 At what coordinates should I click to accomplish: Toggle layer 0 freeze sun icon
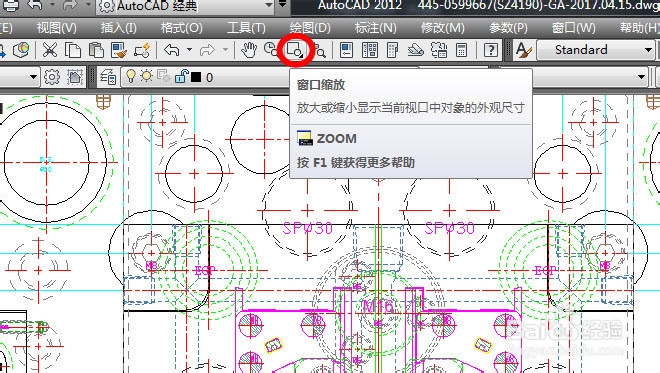tap(146, 76)
